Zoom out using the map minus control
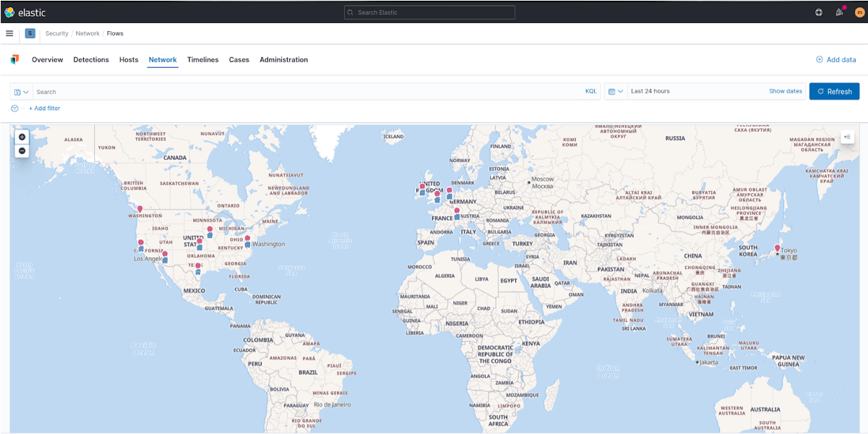This screenshot has height=434, width=868. tap(22, 150)
